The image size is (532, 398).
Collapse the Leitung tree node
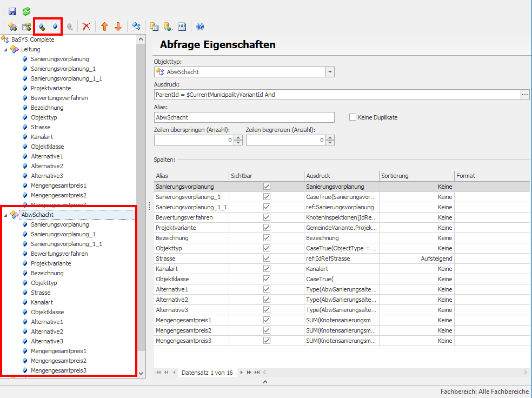(5, 50)
